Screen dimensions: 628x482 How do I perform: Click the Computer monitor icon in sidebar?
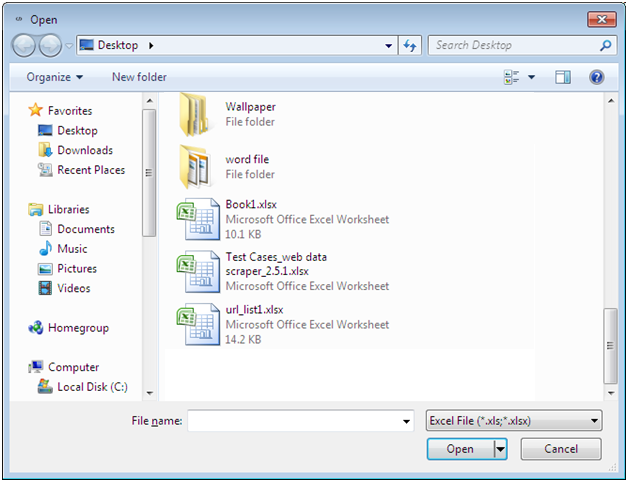tap(36, 366)
